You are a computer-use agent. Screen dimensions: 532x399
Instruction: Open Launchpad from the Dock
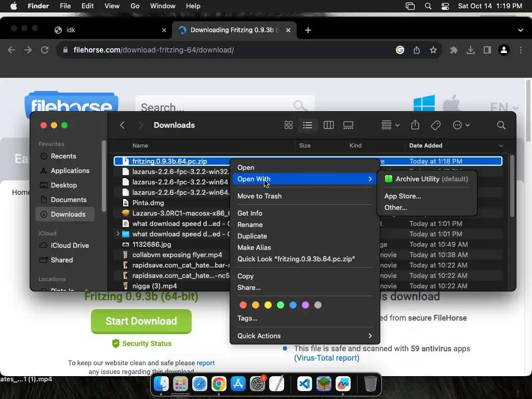(180, 384)
